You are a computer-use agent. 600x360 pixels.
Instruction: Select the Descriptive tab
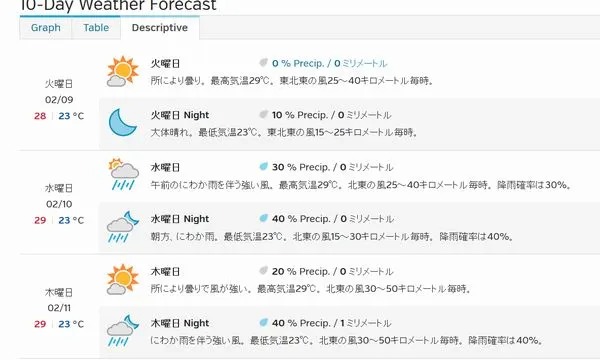click(x=160, y=28)
